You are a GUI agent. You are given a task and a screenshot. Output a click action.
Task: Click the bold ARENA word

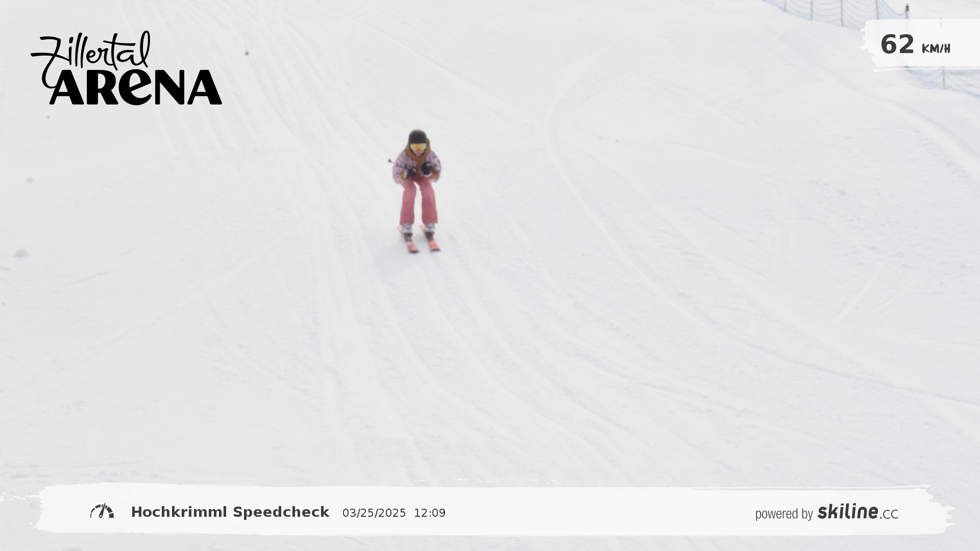point(135,88)
